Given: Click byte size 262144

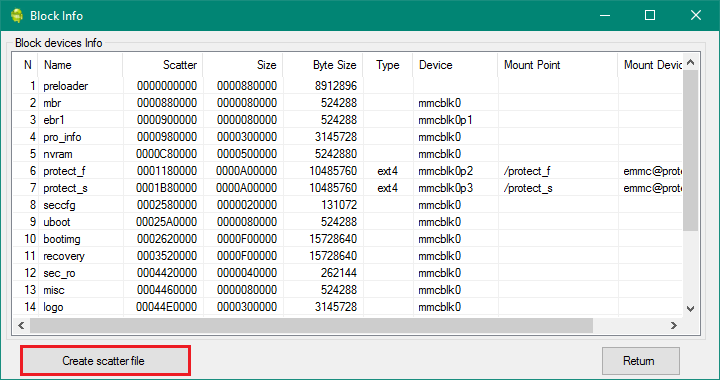Looking at the screenshot, I should [x=339, y=273].
